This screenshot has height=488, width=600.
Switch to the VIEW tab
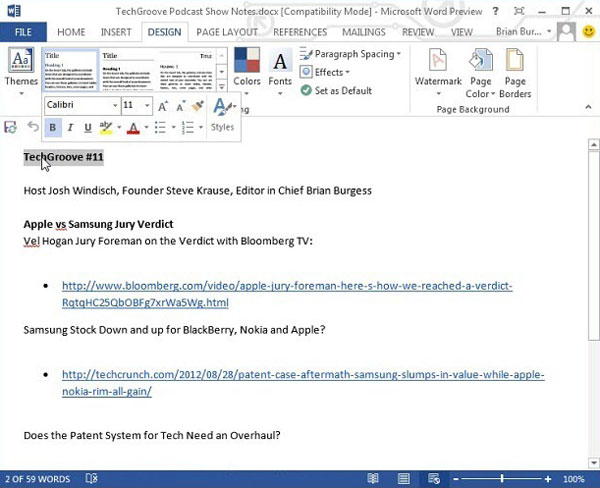click(x=461, y=32)
